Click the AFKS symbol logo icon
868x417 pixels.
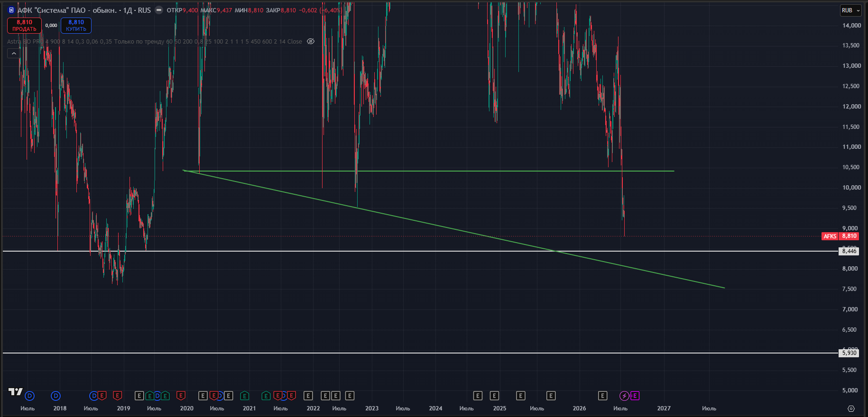tap(11, 10)
